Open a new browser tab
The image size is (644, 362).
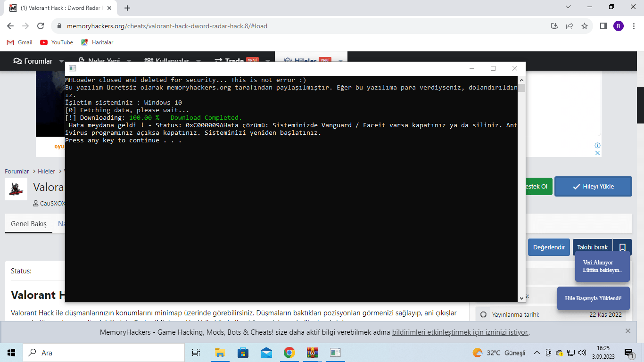[127, 8]
